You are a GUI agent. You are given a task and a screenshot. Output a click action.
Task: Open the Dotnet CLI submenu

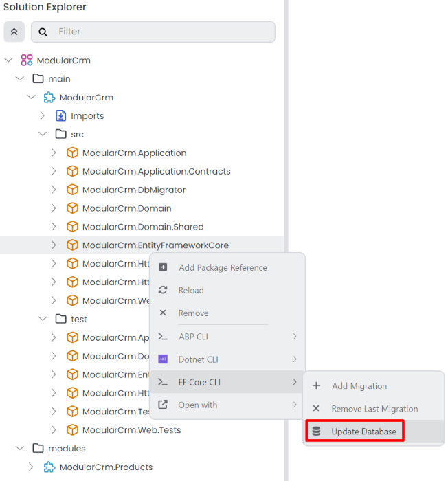(x=227, y=359)
